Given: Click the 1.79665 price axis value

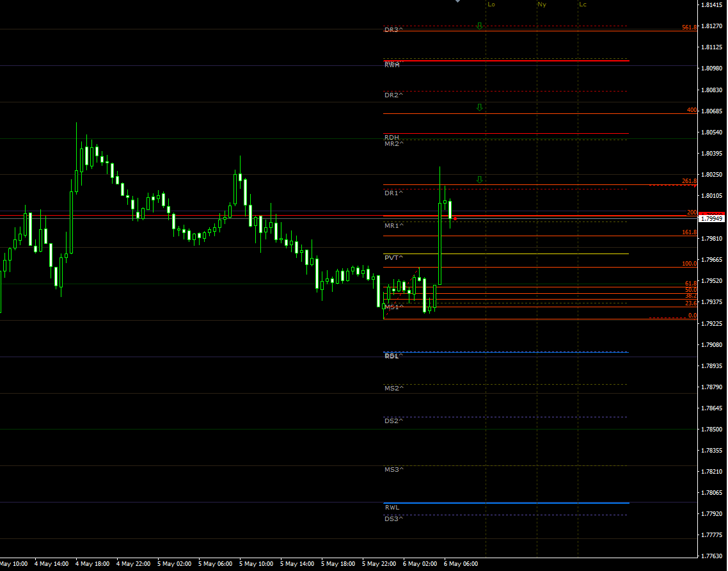Looking at the screenshot, I should [712, 260].
